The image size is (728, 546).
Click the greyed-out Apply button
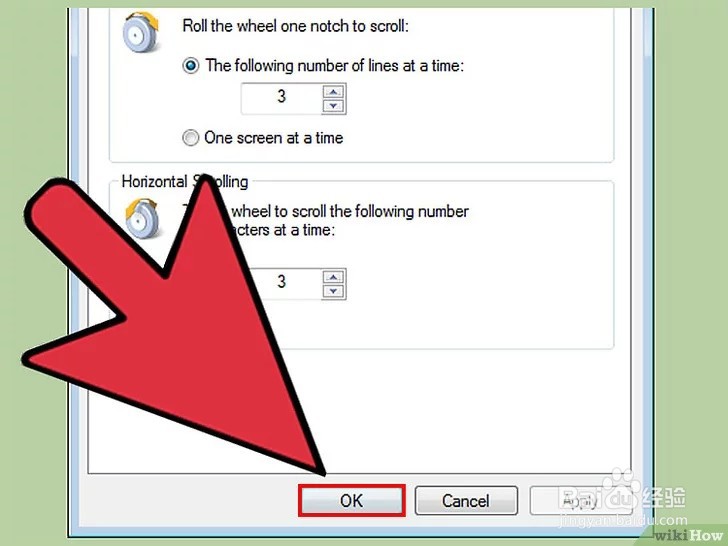pos(580,500)
